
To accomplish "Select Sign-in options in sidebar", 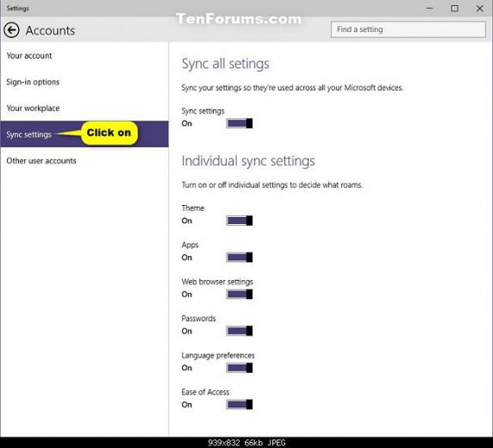I will click(33, 82).
